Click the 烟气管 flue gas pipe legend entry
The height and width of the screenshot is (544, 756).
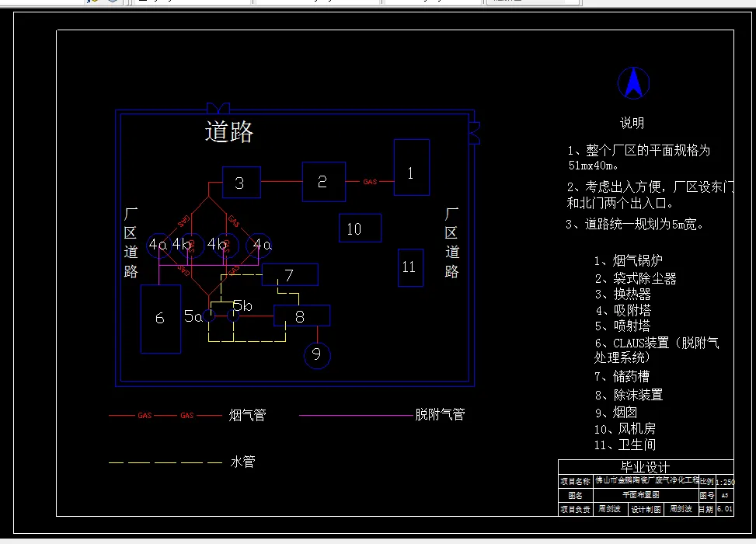tap(247, 414)
